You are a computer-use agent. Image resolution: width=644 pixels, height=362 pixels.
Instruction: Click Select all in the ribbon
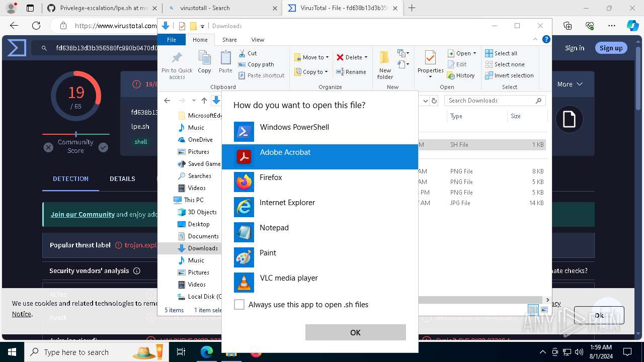point(501,53)
